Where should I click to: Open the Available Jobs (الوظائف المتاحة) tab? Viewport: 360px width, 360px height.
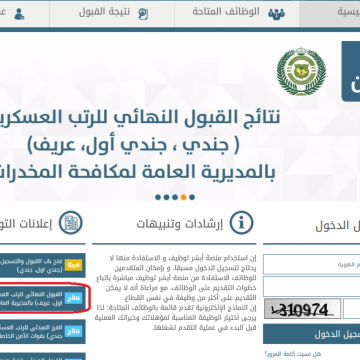(237, 13)
